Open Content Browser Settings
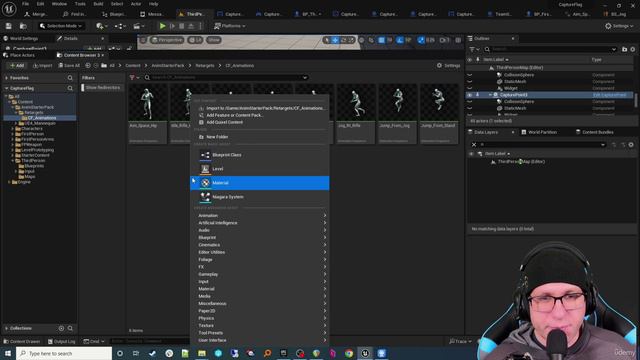Viewport: 640px width, 360px height. (x=448, y=65)
